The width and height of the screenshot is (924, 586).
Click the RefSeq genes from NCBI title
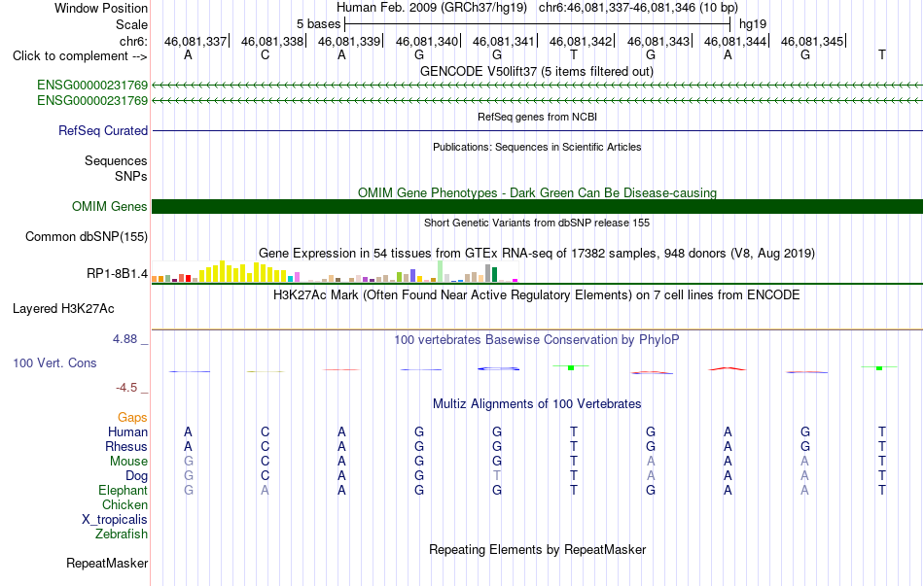[538, 117]
